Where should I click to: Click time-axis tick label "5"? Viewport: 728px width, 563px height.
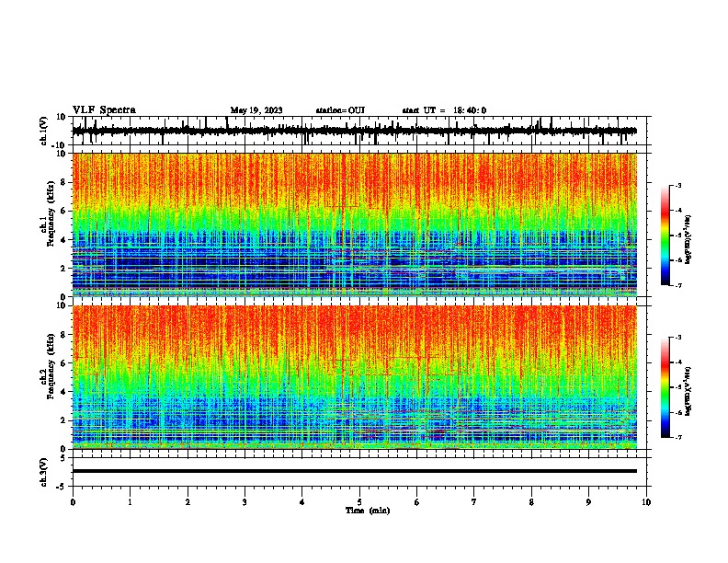(359, 502)
